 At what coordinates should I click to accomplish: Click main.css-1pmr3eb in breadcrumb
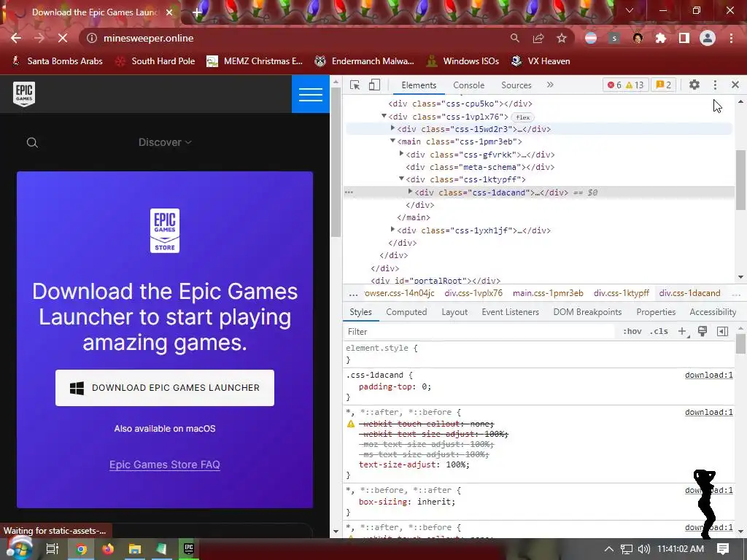pos(548,293)
